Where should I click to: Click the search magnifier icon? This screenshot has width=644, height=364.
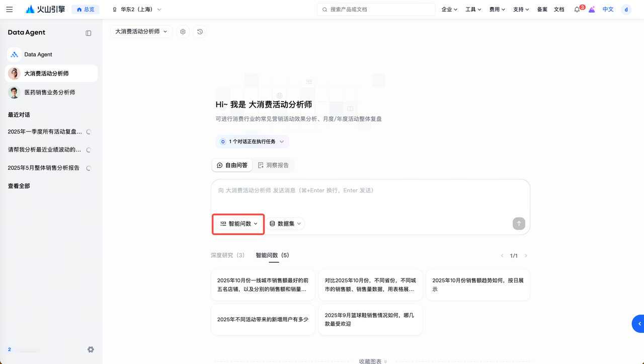click(x=325, y=10)
